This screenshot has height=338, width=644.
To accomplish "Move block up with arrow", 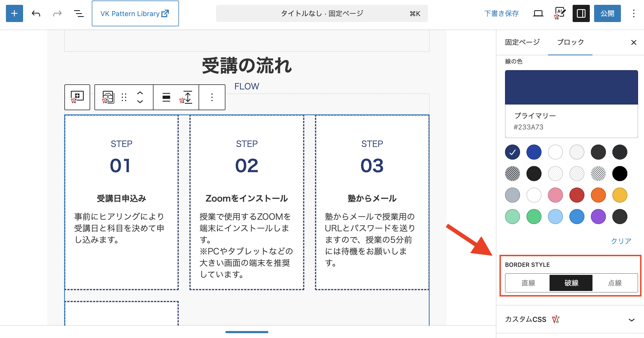I will point(140,93).
